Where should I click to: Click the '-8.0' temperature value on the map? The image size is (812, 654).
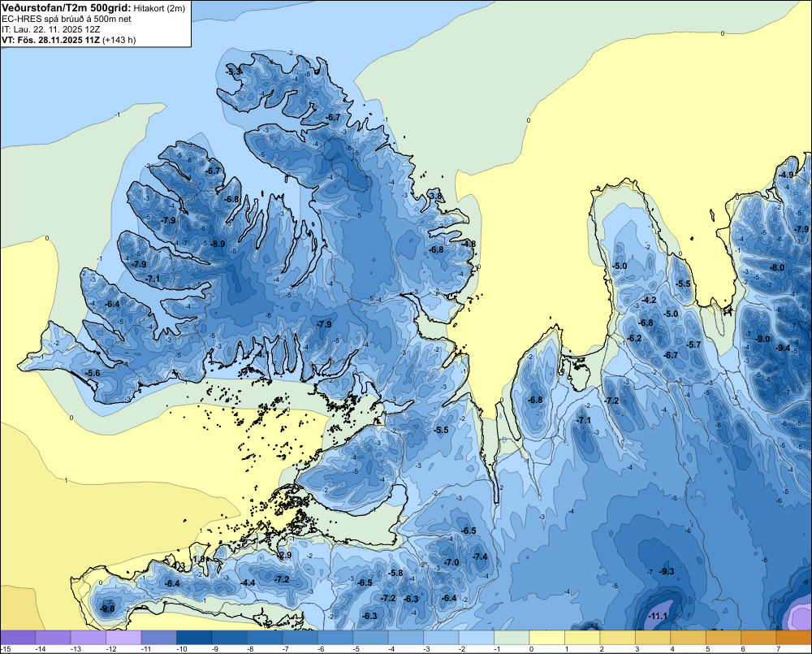pos(777,268)
